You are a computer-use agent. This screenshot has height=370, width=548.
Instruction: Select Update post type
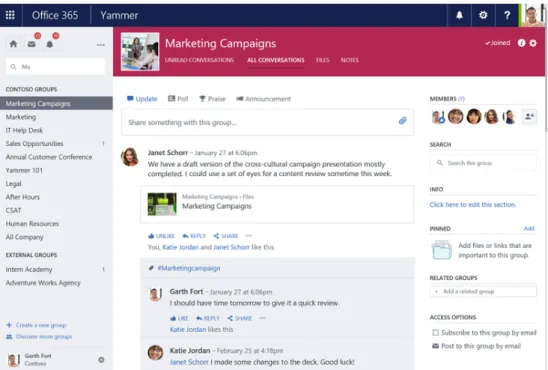point(142,99)
